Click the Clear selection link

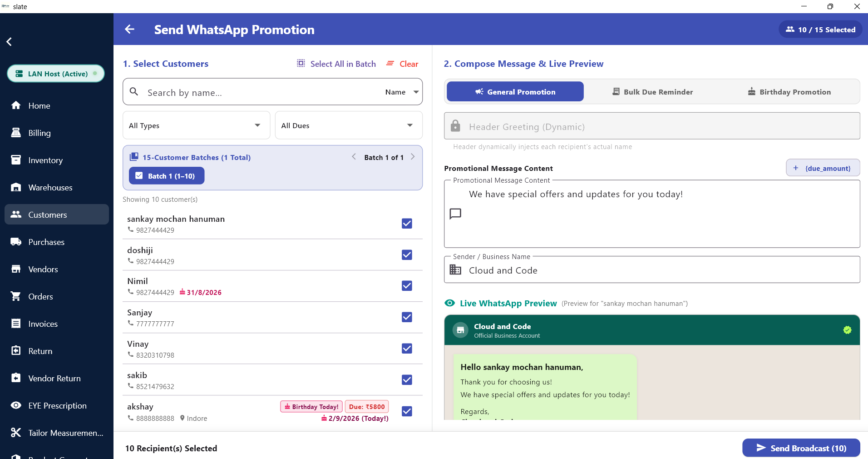coord(402,64)
